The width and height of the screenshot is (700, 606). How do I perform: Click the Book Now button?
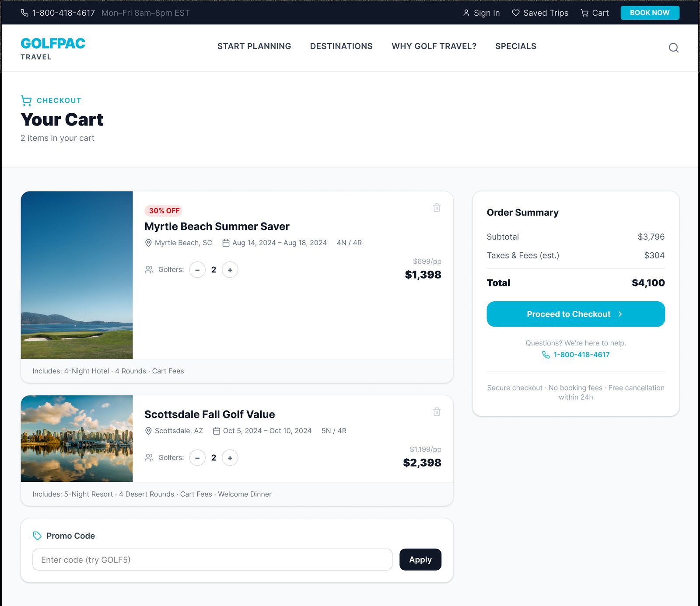(x=650, y=13)
